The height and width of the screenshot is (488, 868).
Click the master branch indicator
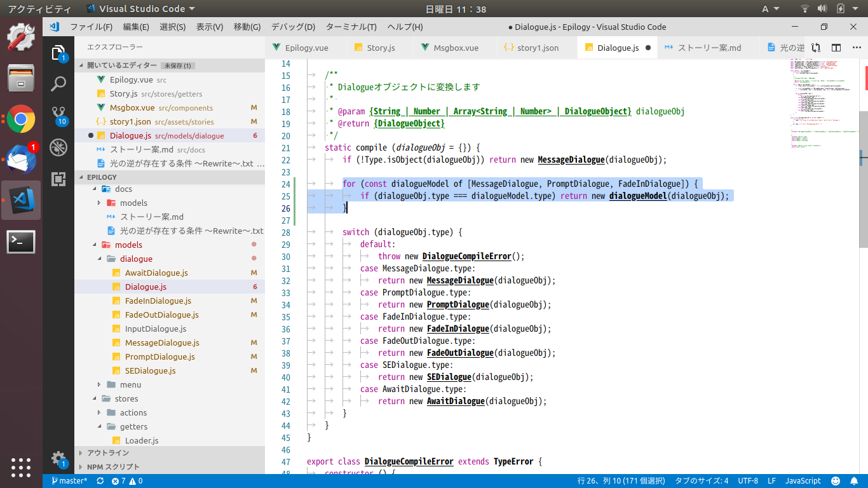click(69, 481)
